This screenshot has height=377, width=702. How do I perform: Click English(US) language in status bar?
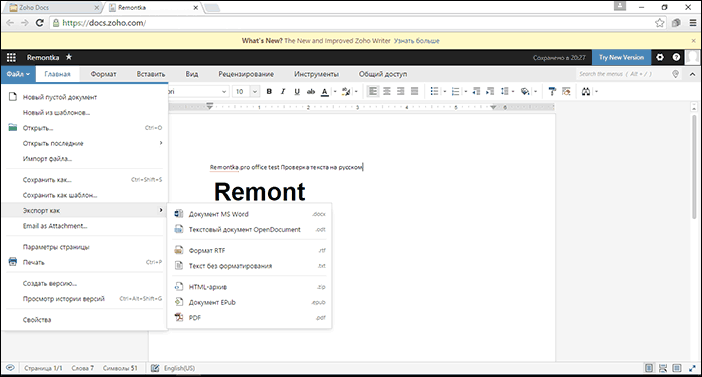pos(179,368)
